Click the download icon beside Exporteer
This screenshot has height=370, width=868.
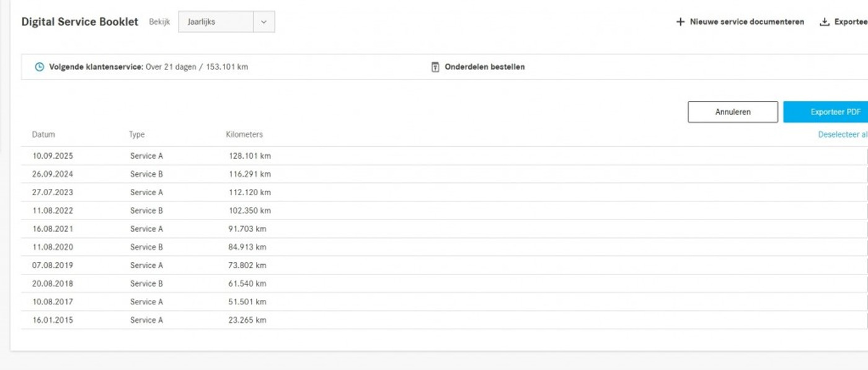click(x=825, y=22)
